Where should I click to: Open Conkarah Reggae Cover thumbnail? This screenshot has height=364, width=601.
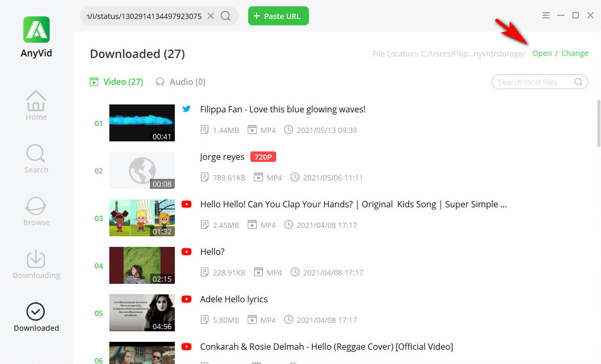coord(142,353)
